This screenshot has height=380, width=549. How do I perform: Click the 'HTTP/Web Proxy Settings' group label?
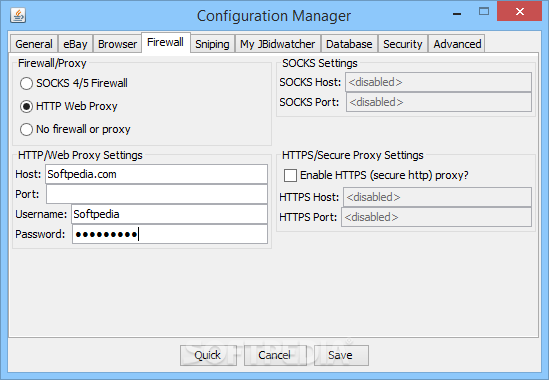(80, 155)
